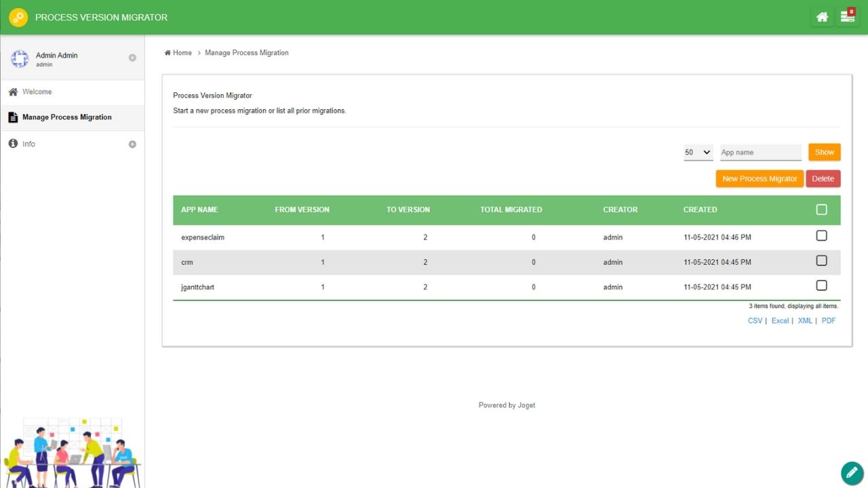Open the page size dropdown showing 50

(x=698, y=152)
